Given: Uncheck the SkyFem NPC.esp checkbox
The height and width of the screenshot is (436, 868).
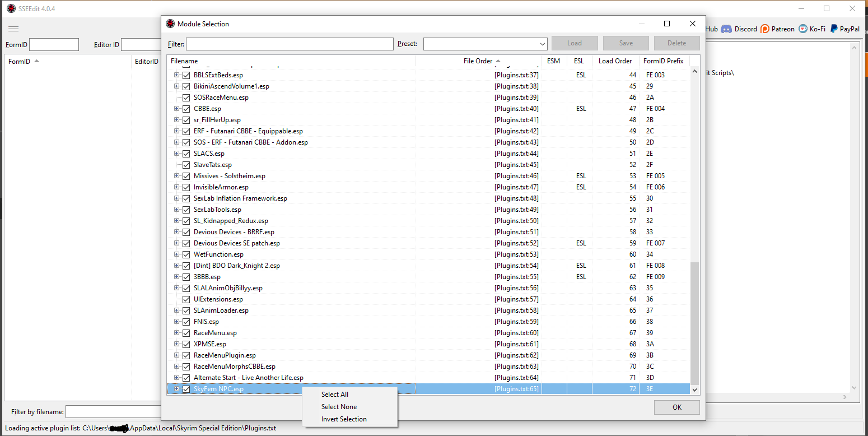Looking at the screenshot, I should click(x=186, y=389).
